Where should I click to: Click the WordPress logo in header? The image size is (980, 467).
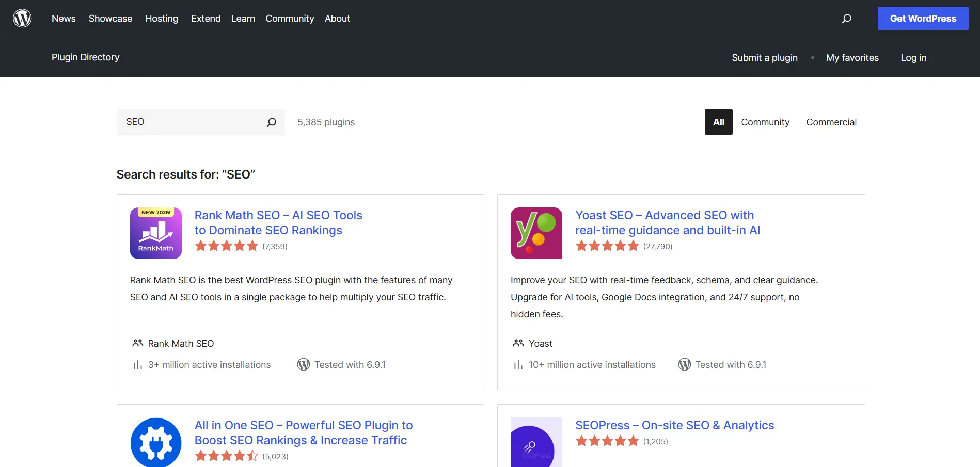(x=22, y=19)
